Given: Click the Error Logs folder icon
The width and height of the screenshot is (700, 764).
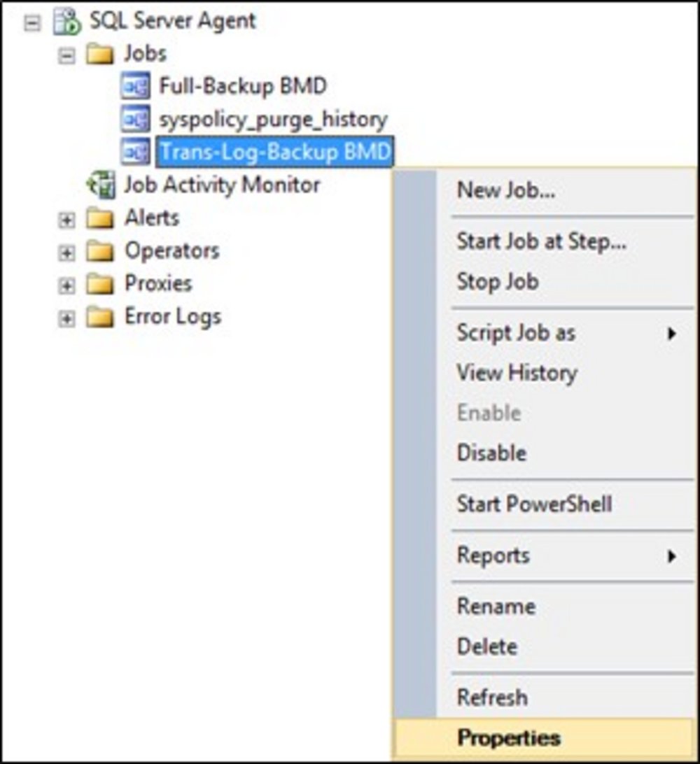Looking at the screenshot, I should pyautogui.click(x=100, y=318).
